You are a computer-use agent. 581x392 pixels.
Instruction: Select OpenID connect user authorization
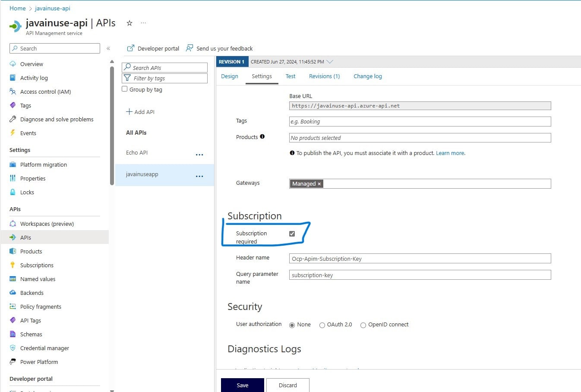pos(363,325)
